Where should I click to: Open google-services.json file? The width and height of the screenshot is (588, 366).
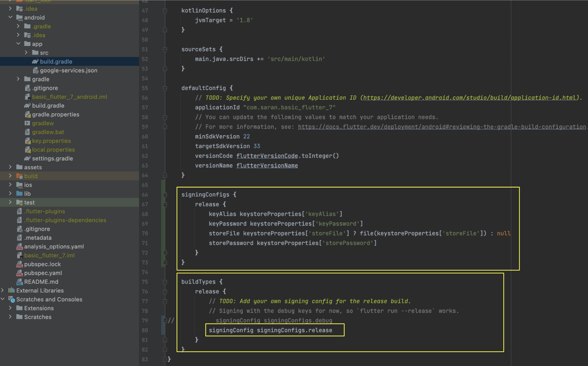click(x=68, y=71)
